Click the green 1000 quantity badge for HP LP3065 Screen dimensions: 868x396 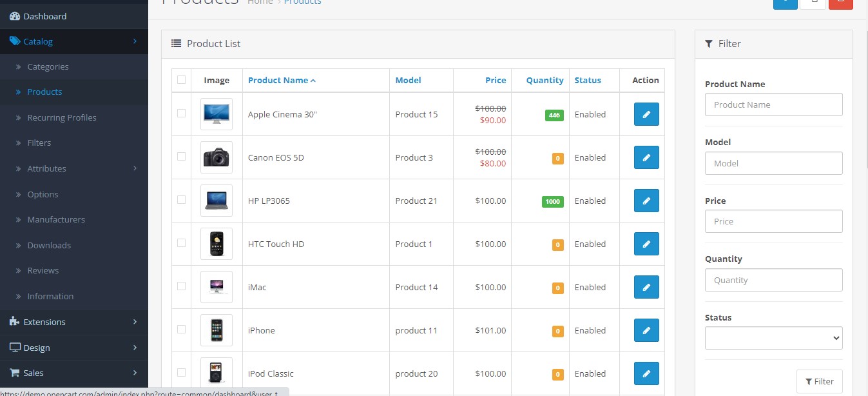pyautogui.click(x=552, y=201)
